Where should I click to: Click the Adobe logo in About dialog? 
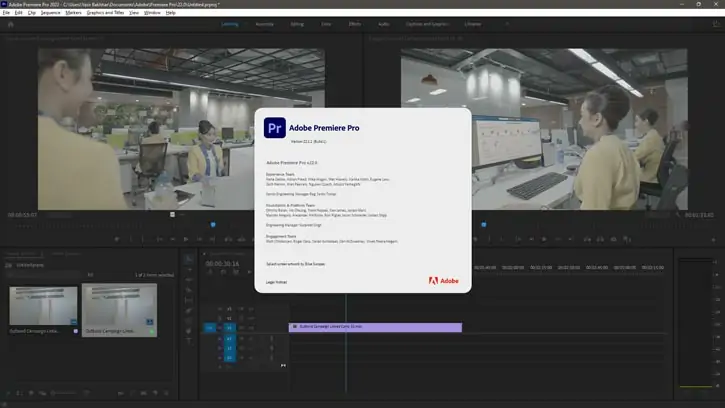tap(443, 281)
